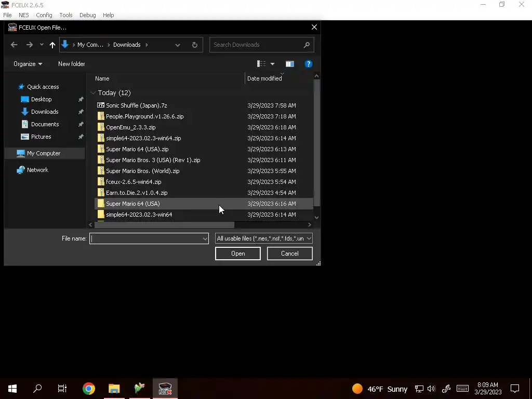Open taskbar Search
532x399 pixels.
37,389
